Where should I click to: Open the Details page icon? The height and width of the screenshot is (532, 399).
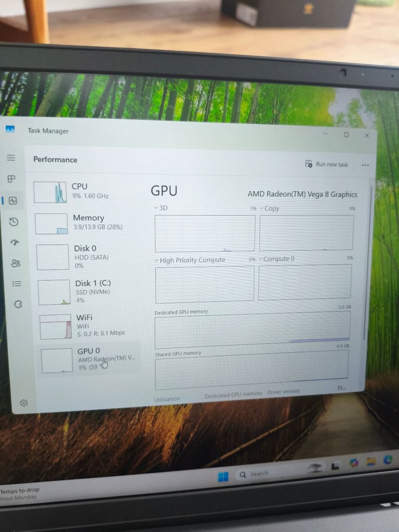[17, 284]
